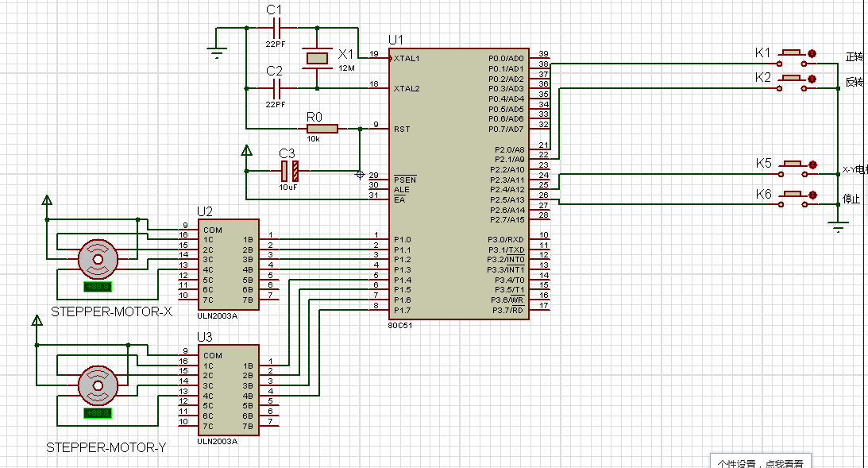Select the U1 80C51 chip body
This screenshot has width=868, height=468.
(x=459, y=184)
